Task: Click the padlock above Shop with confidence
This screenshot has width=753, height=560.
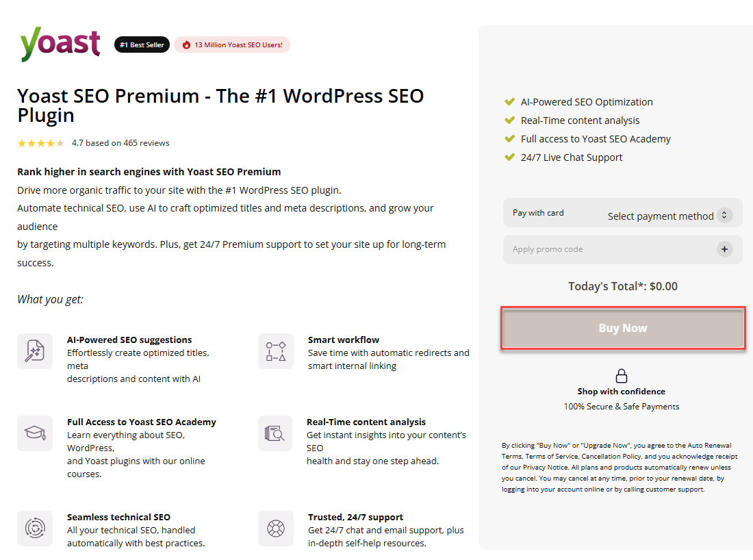Action: (x=622, y=375)
